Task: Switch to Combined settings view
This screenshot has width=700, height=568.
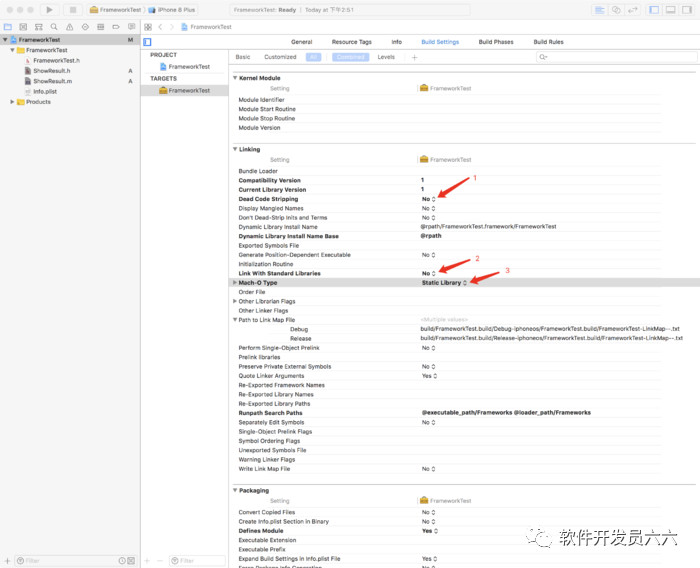Action: (350, 57)
